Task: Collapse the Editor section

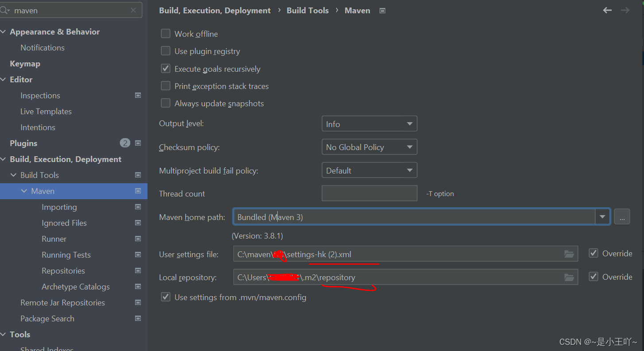Action: click(x=4, y=80)
